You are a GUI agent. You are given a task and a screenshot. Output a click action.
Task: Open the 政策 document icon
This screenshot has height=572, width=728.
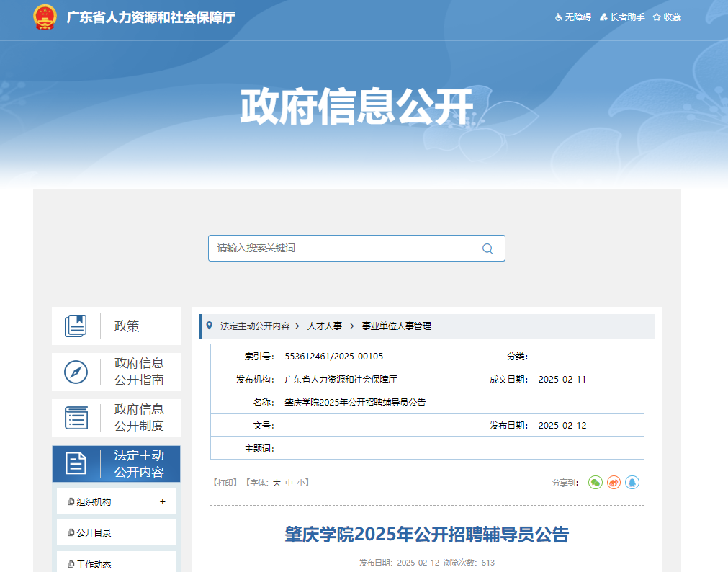click(x=76, y=326)
